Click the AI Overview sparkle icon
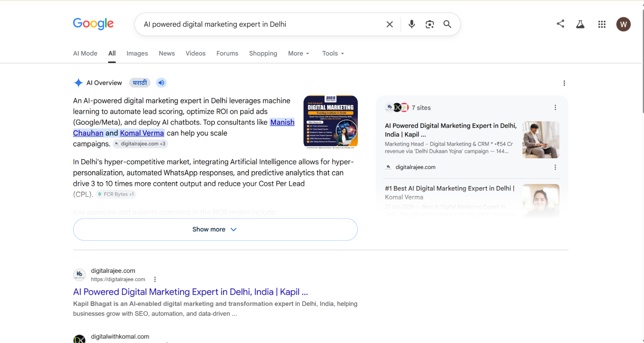This screenshot has width=644, height=343. [x=78, y=83]
